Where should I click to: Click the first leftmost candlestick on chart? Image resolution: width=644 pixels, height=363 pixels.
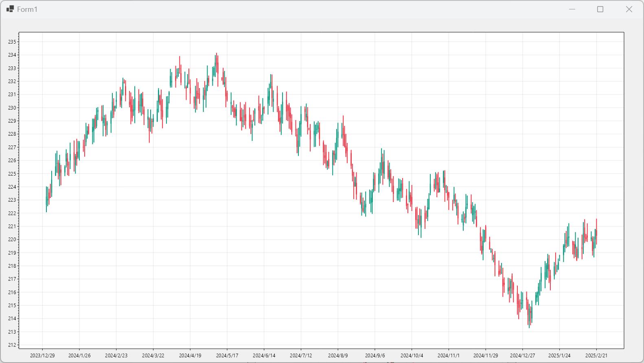pyautogui.click(x=46, y=199)
